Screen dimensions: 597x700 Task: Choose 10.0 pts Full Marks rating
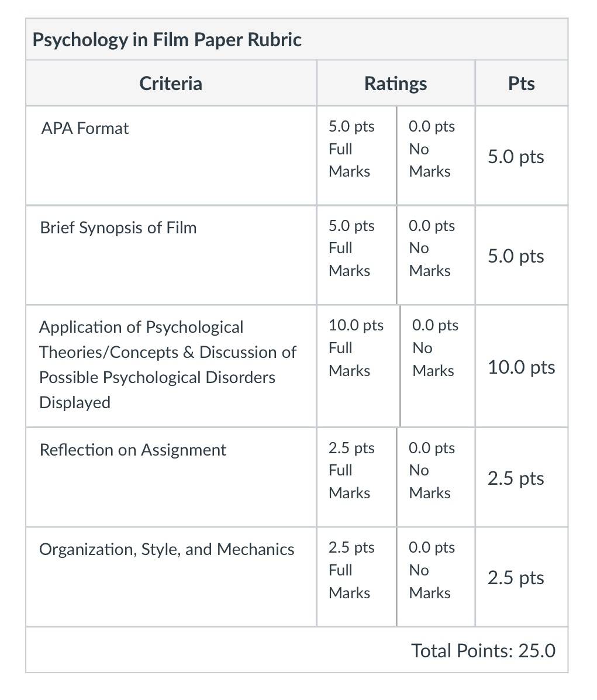(x=358, y=366)
